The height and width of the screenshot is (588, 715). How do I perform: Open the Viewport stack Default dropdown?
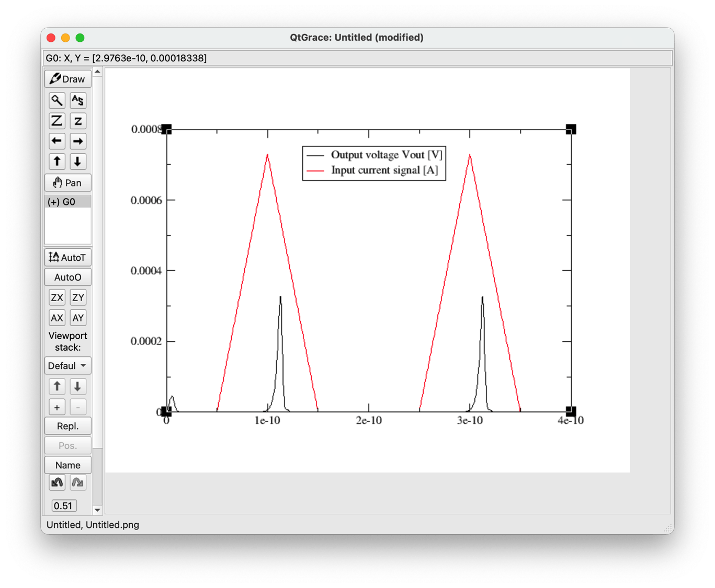[67, 366]
